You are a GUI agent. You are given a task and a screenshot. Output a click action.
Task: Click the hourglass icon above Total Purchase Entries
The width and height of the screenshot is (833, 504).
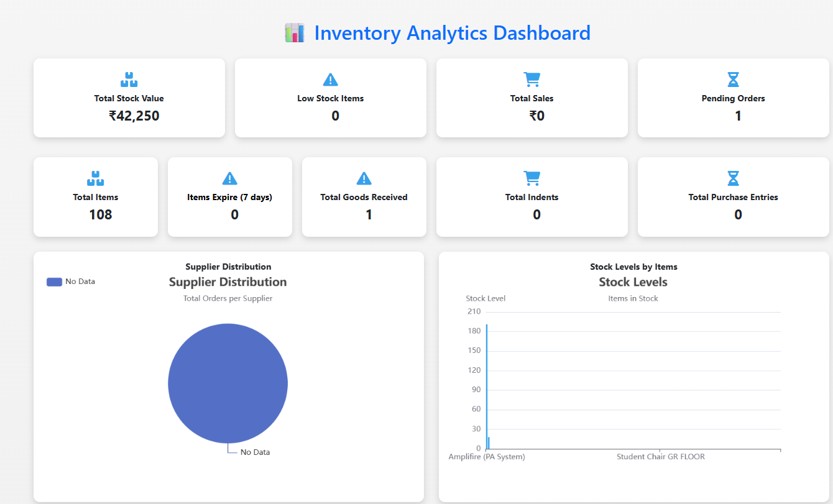pyautogui.click(x=734, y=178)
